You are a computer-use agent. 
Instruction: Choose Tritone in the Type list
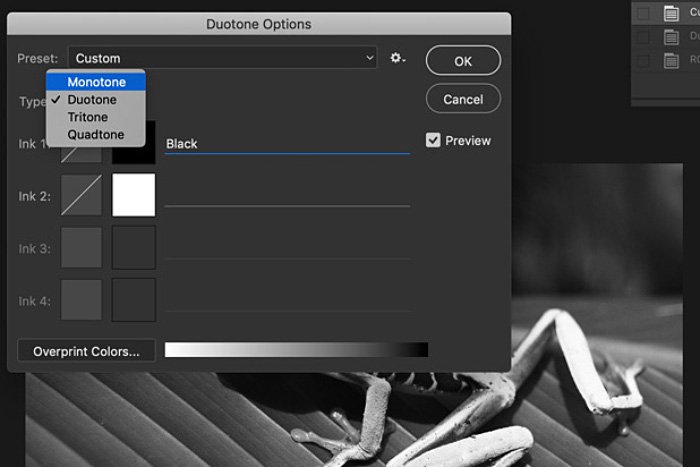(x=88, y=117)
